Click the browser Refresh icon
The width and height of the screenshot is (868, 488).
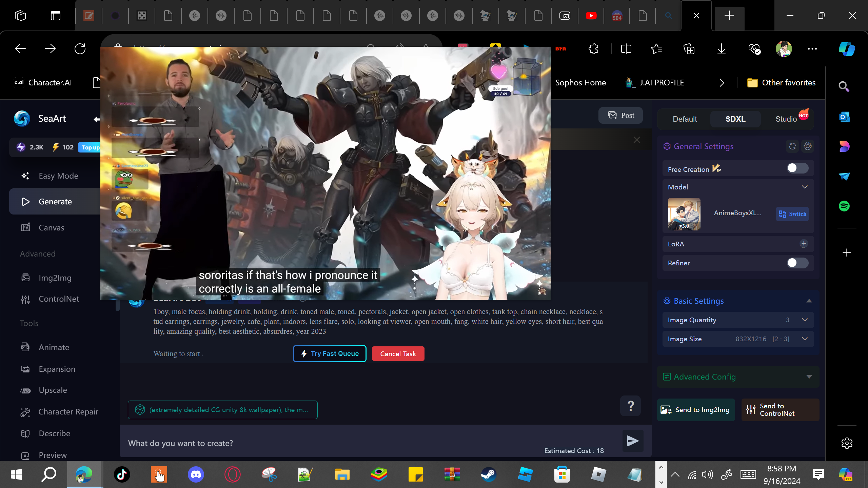80,49
